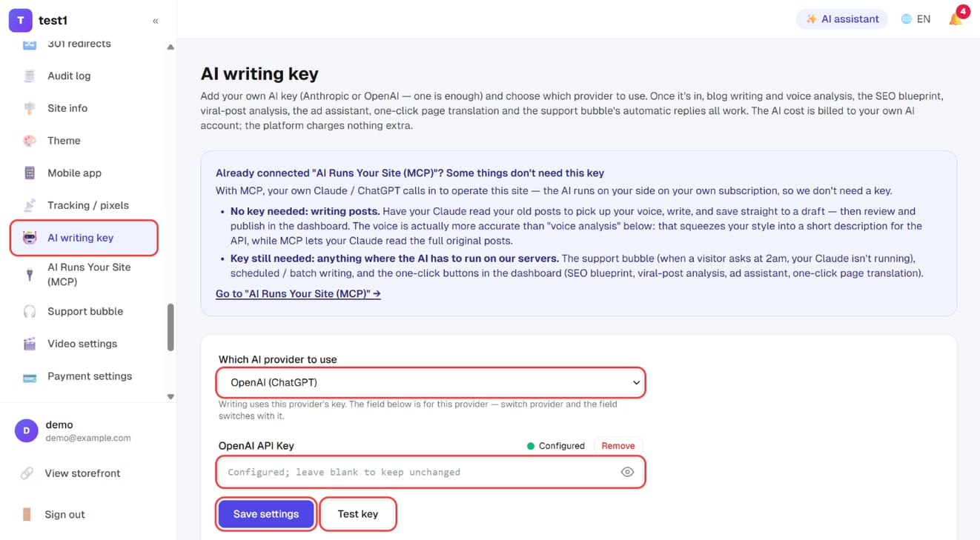Click the Test key button

[358, 514]
